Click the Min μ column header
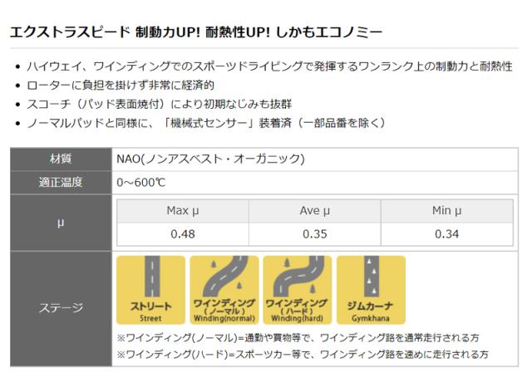This screenshot has width=532, height=392. click(x=446, y=211)
